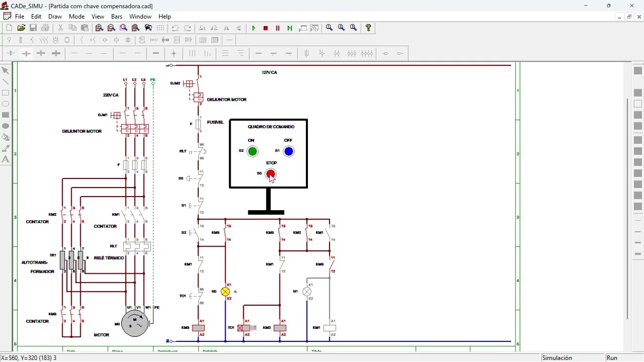This screenshot has width=644, height=362.
Task: Copy the selected components
Action: (x=72, y=28)
